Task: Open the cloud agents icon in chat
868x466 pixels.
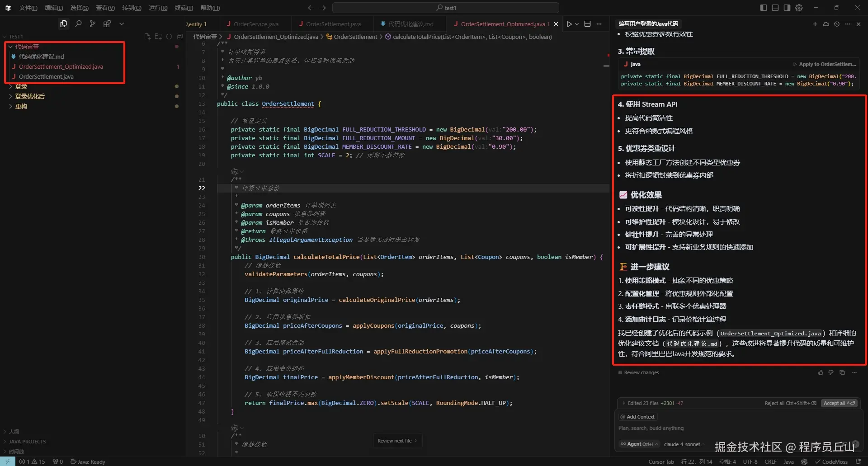Action: point(826,24)
